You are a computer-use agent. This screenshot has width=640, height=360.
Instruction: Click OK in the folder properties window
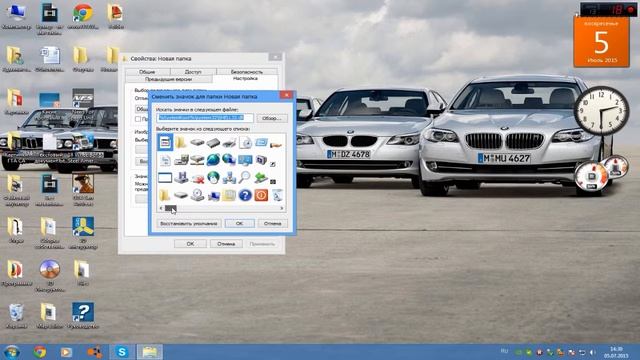point(190,244)
